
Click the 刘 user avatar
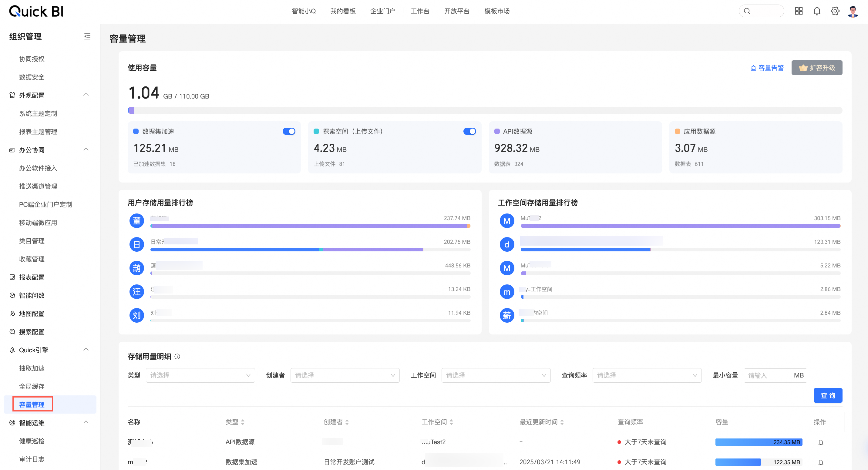(137, 315)
